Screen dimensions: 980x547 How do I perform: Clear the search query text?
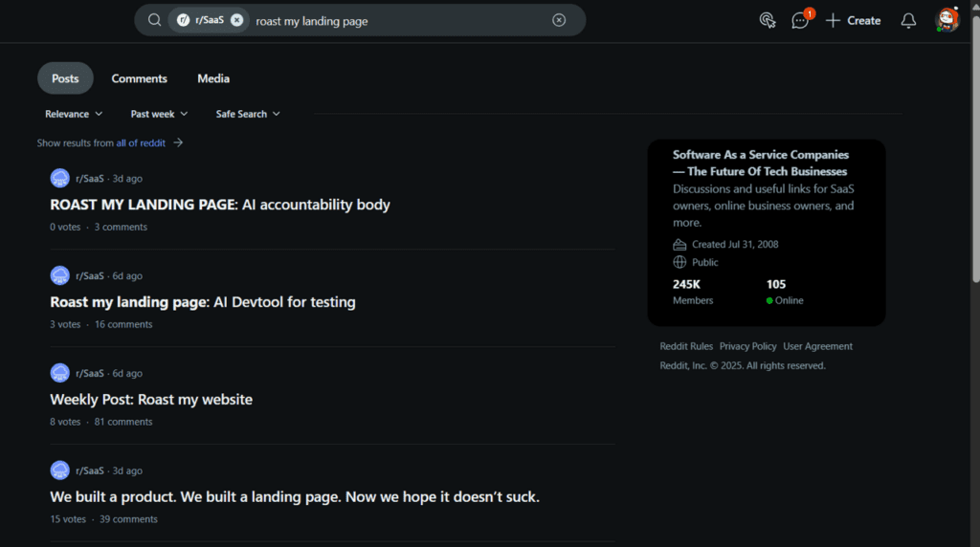click(559, 20)
